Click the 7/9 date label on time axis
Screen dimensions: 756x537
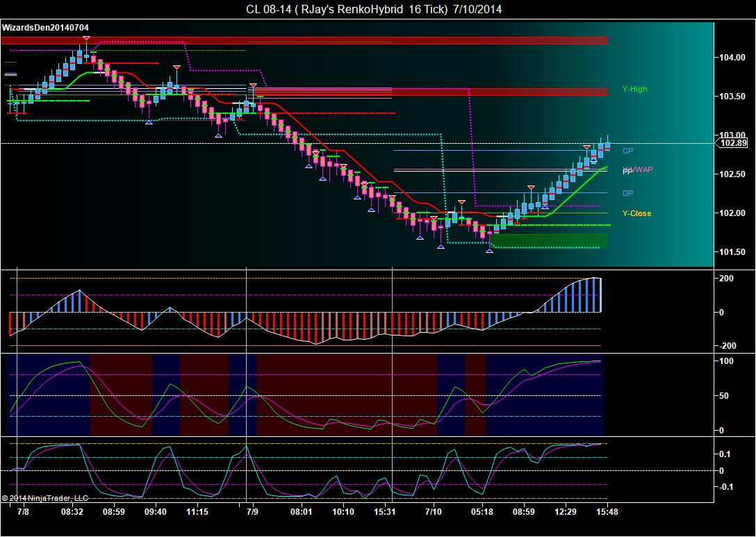(252, 511)
